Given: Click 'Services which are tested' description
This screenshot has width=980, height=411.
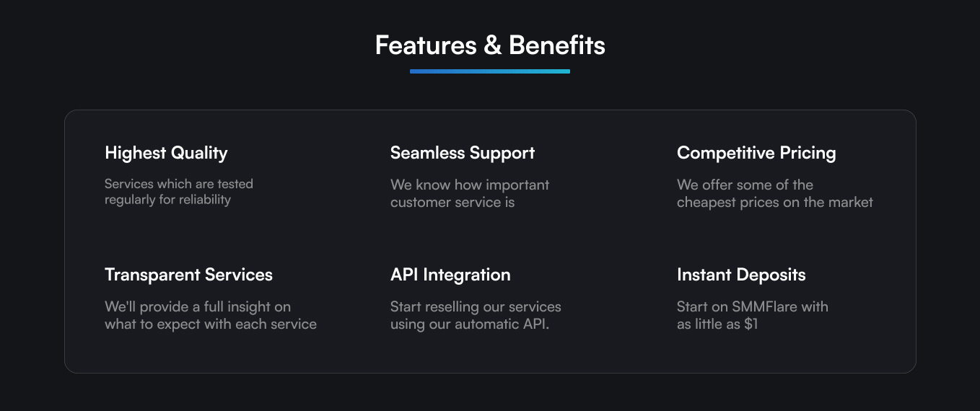Looking at the screenshot, I should point(178,184).
